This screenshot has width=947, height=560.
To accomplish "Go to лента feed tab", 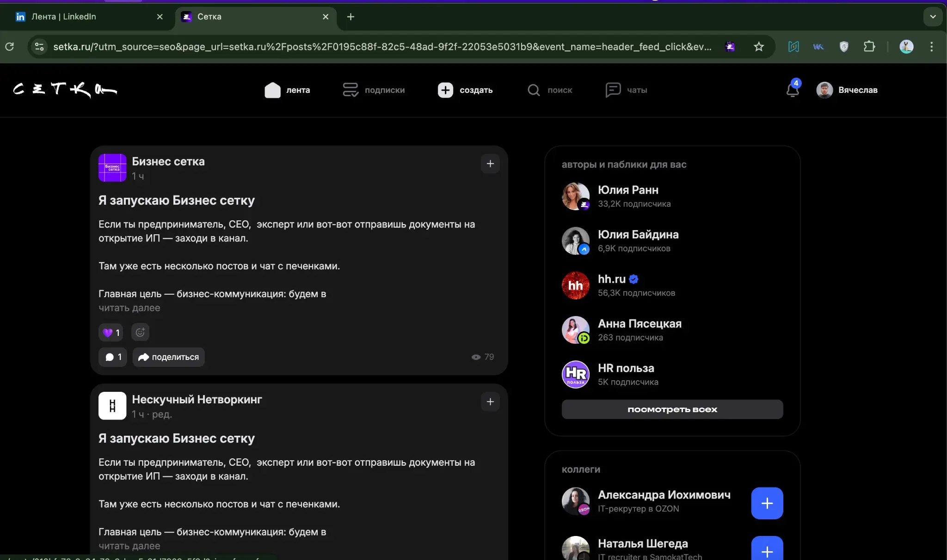I will click(x=287, y=90).
